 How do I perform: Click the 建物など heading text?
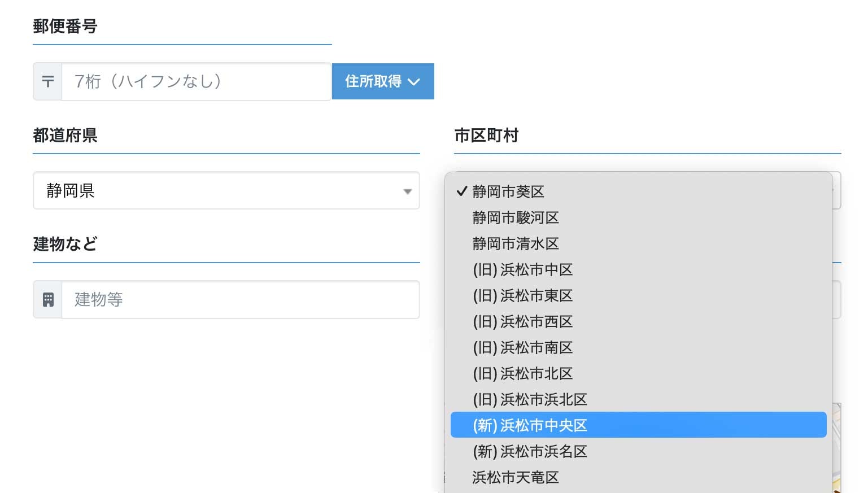[65, 244]
